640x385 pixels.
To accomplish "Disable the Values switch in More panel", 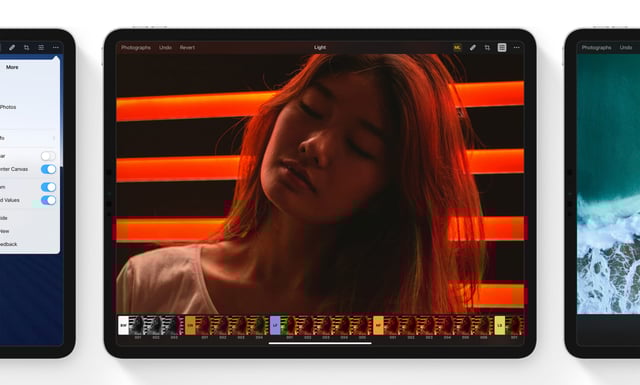I will click(x=48, y=200).
